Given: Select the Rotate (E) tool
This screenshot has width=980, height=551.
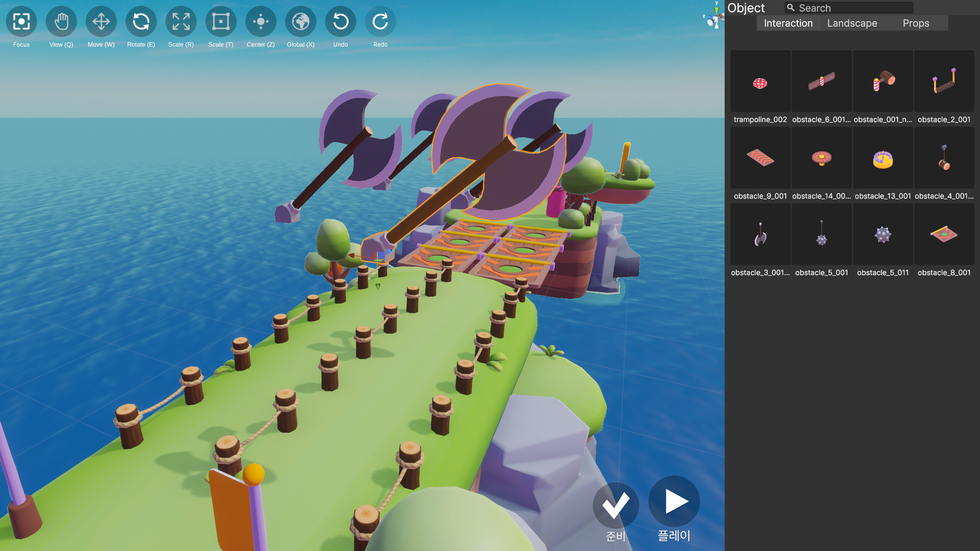Looking at the screenshot, I should [140, 22].
